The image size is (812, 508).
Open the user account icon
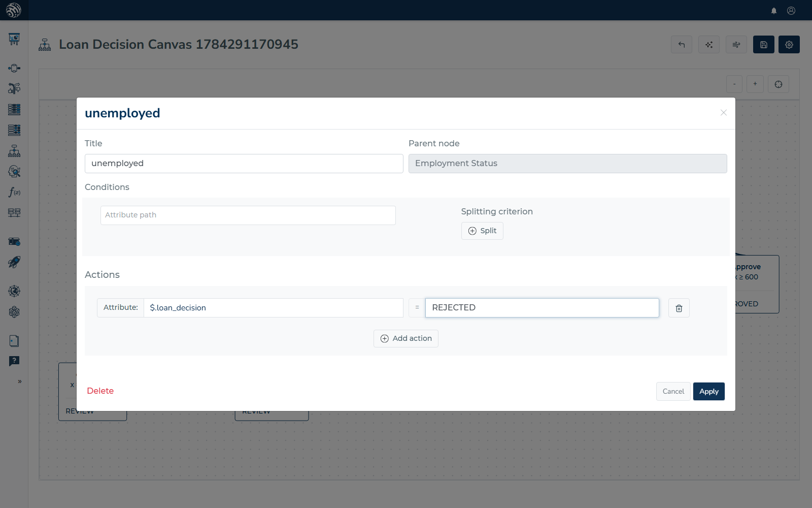click(791, 11)
